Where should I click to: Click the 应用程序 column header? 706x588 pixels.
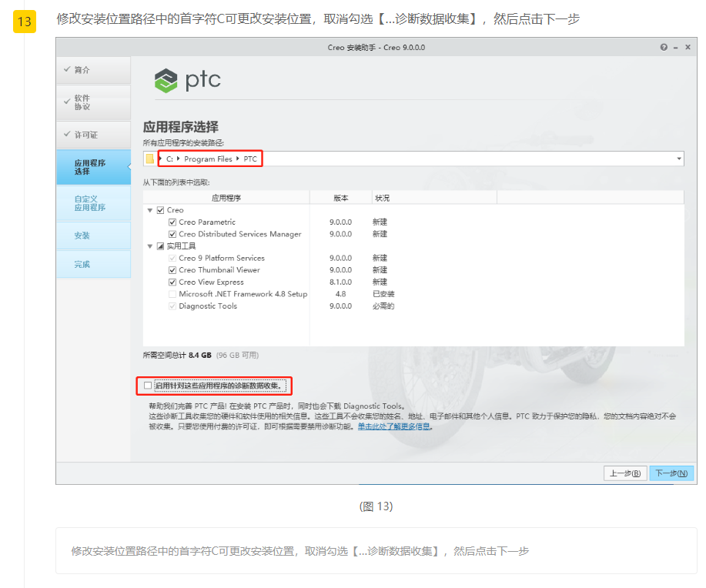226,198
